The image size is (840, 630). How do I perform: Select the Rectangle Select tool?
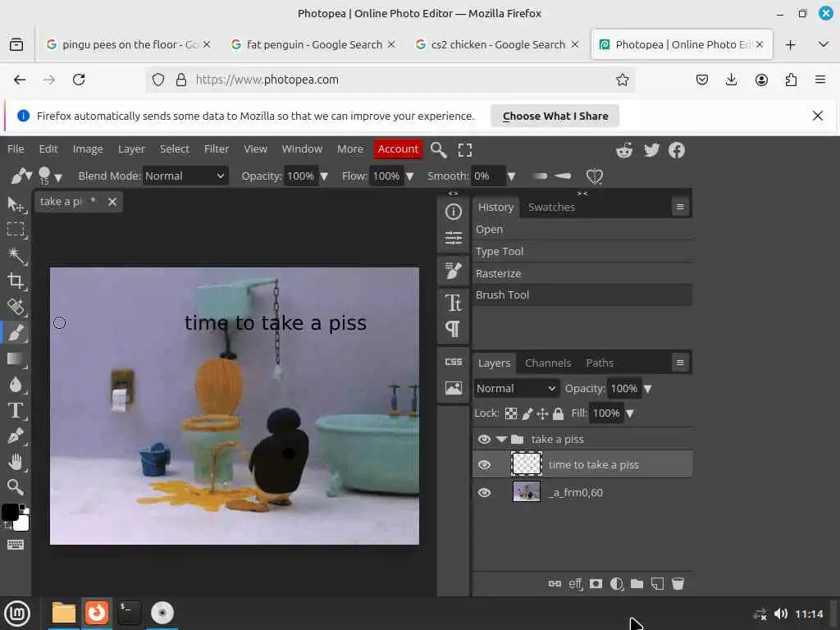(16, 230)
